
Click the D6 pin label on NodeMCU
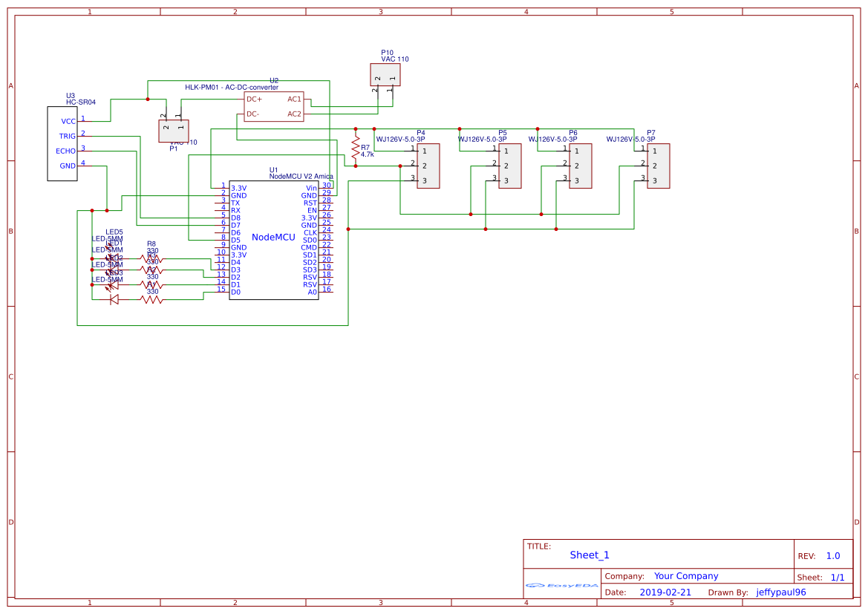(235, 233)
